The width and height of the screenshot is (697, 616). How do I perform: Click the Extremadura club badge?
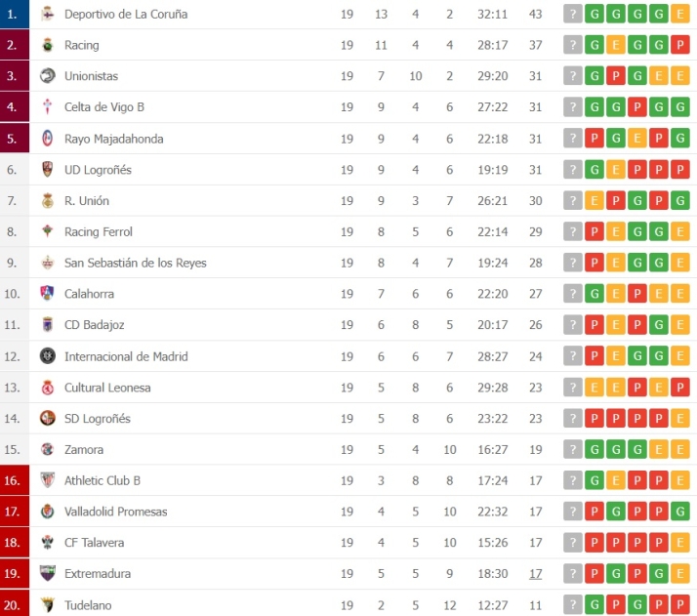(x=48, y=573)
